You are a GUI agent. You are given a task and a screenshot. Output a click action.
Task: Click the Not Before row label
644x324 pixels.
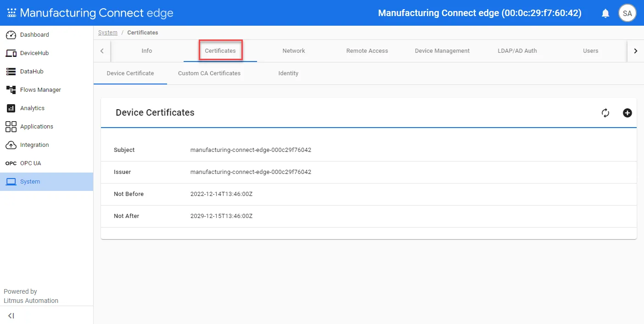click(129, 194)
